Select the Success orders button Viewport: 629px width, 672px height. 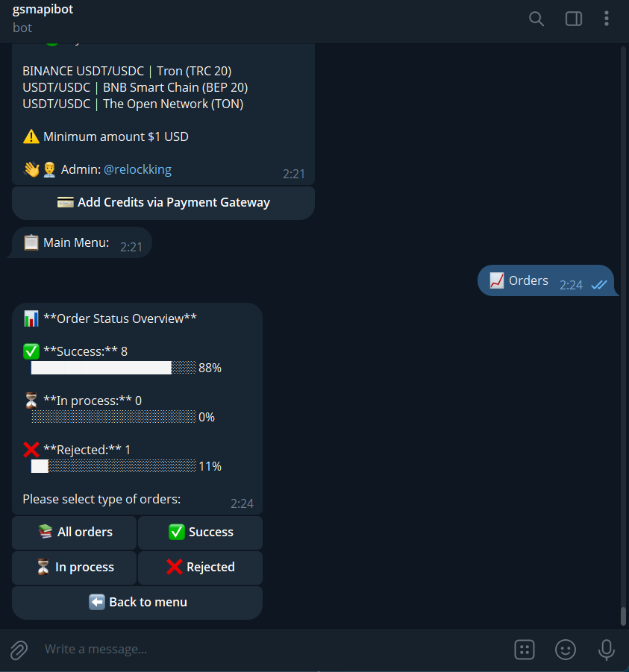[200, 533]
